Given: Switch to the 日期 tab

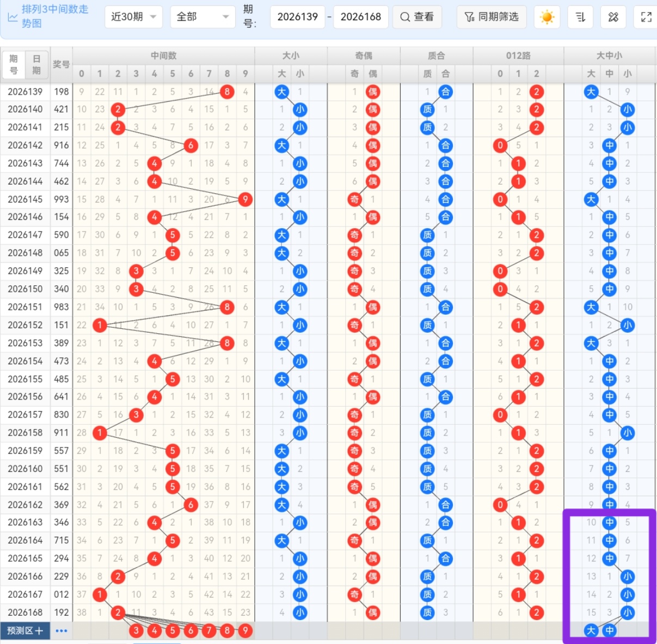Looking at the screenshot, I should point(36,65).
